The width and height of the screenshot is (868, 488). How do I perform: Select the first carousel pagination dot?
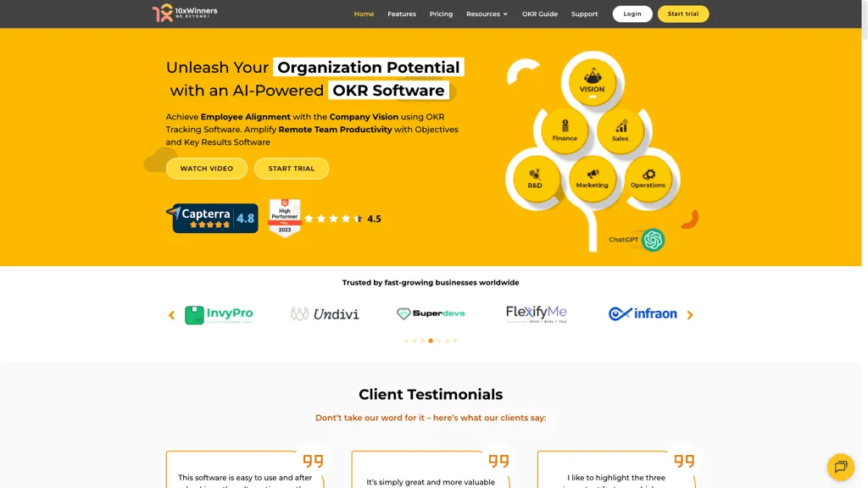coord(406,341)
